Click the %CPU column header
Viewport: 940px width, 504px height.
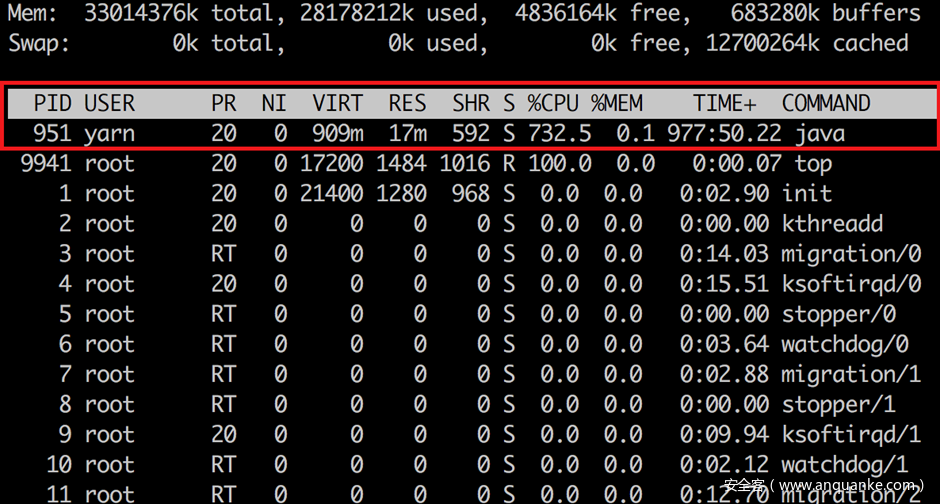point(553,103)
